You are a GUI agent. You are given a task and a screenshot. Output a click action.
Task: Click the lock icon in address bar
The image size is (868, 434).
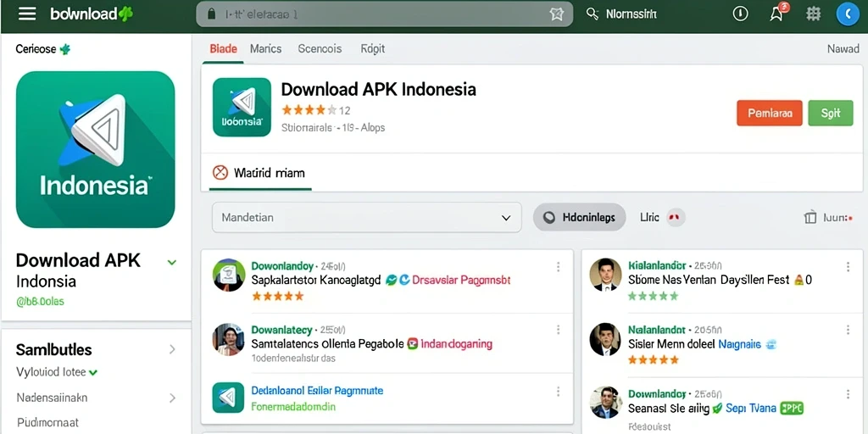click(211, 14)
